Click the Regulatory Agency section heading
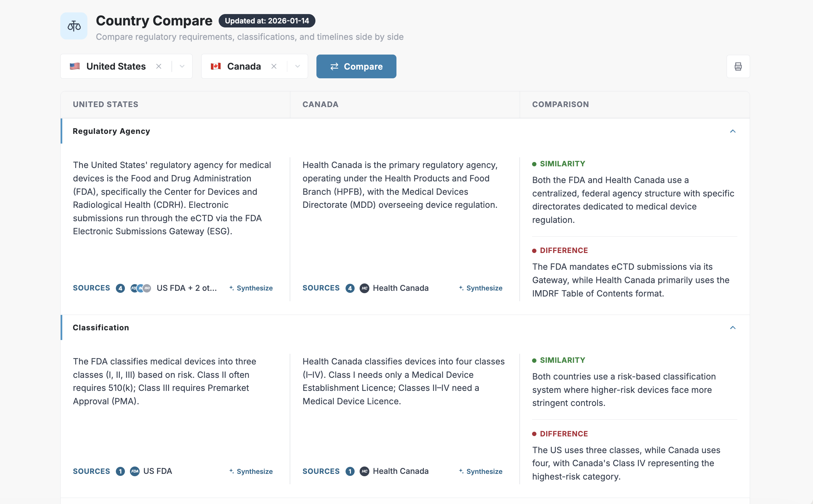The height and width of the screenshot is (504, 813). coord(112,131)
